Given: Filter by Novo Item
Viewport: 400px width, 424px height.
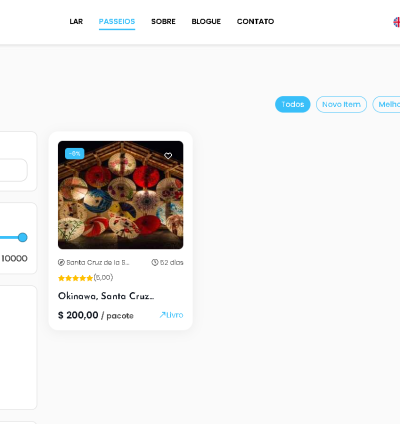Looking at the screenshot, I should coord(341,104).
